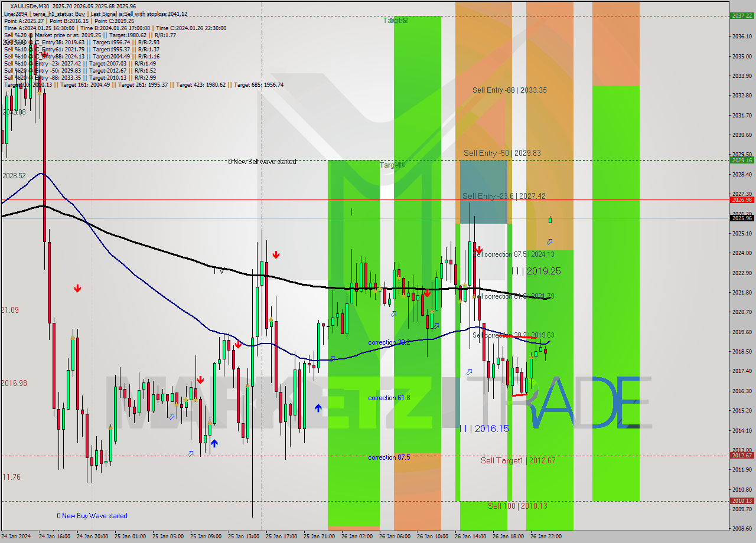The height and width of the screenshot is (543, 756).
Task: Click the Sell 100 | 2010.13 label
Action: 517,506
